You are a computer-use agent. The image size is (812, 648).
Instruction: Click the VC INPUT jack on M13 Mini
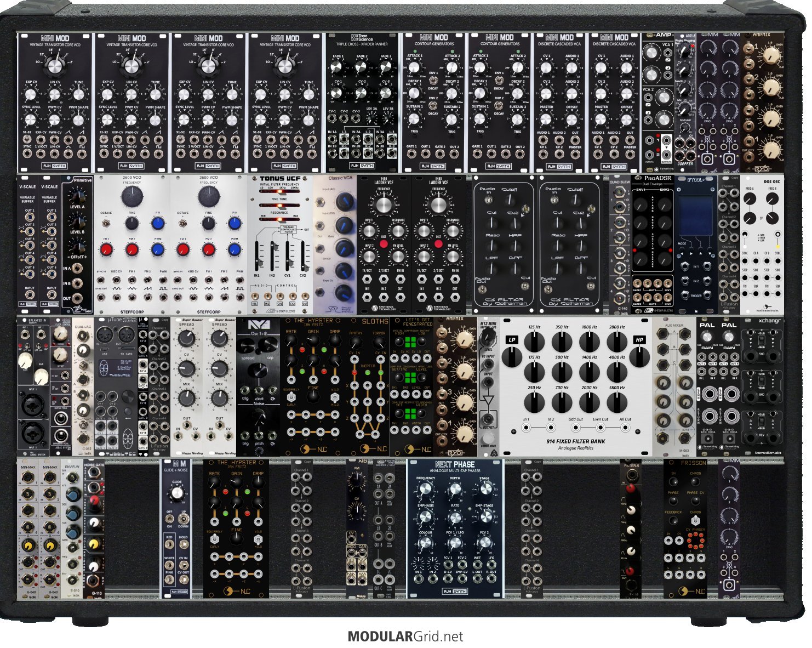coord(488,363)
